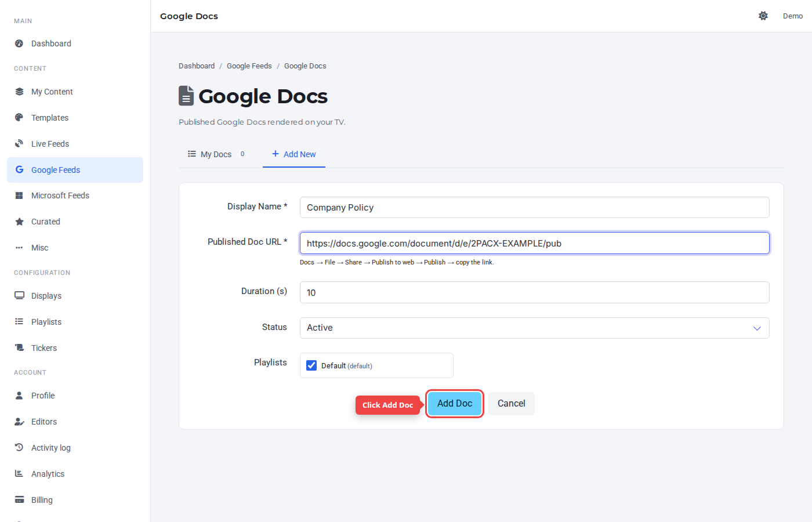
Task: Open Dashboard from the sidebar menu
Action: [x=75, y=43]
